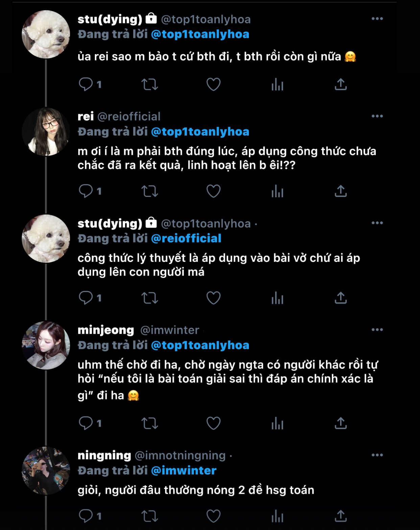Reply to rei's tweet
The width and height of the screenshot is (420, 530).
coord(86,191)
